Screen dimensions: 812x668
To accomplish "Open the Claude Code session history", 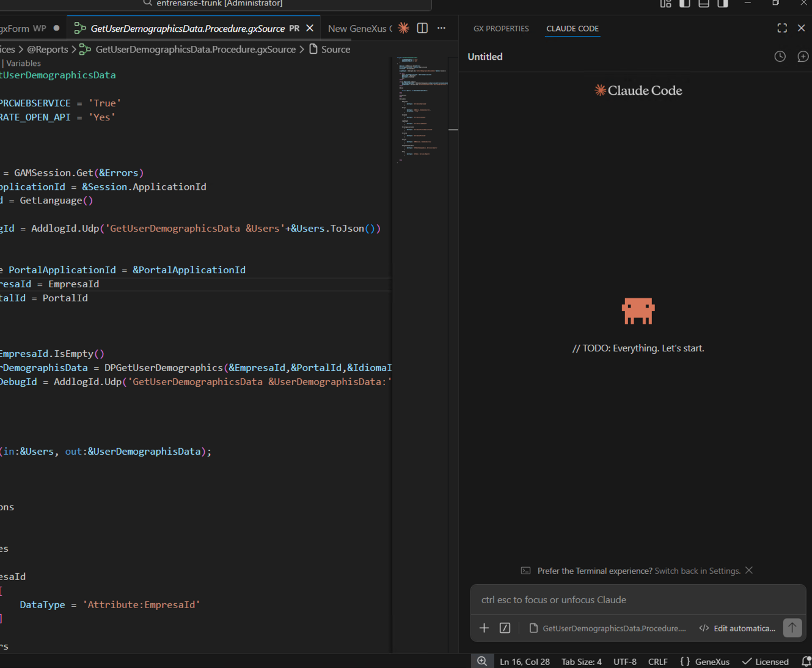I will click(x=780, y=56).
